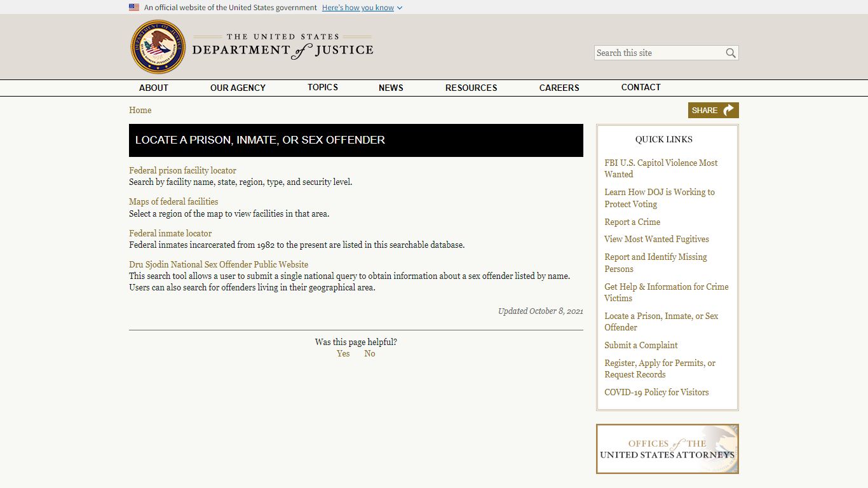Open FBI U.S. Capitol Violence Most Wanted link
868x488 pixels.
pos(661,168)
